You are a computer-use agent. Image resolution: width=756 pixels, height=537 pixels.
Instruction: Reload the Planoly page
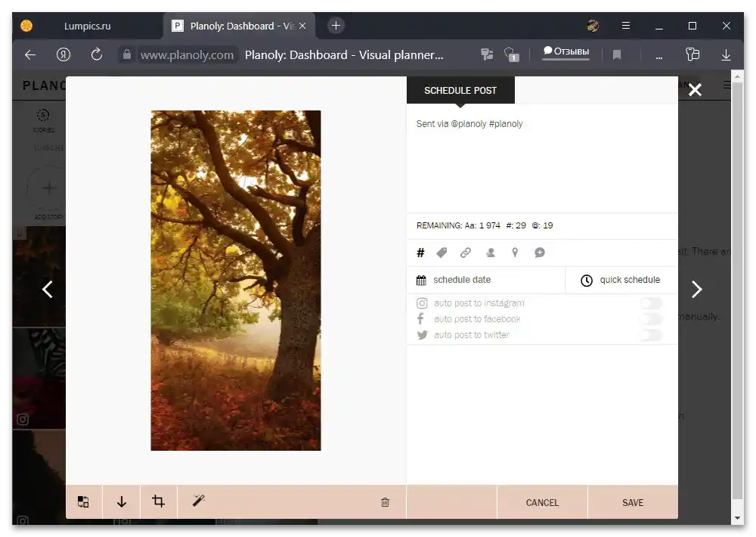[97, 54]
